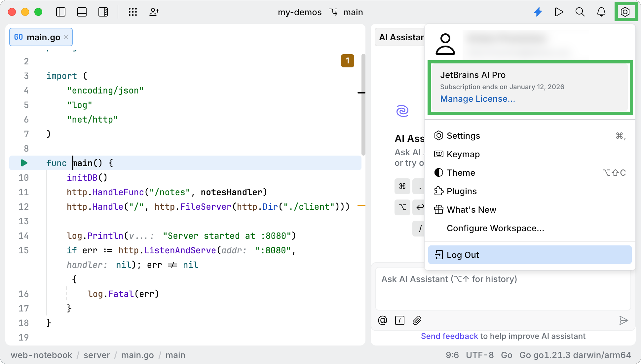
Task: Invite a collaborator with the person-plus icon
Action: tap(154, 12)
